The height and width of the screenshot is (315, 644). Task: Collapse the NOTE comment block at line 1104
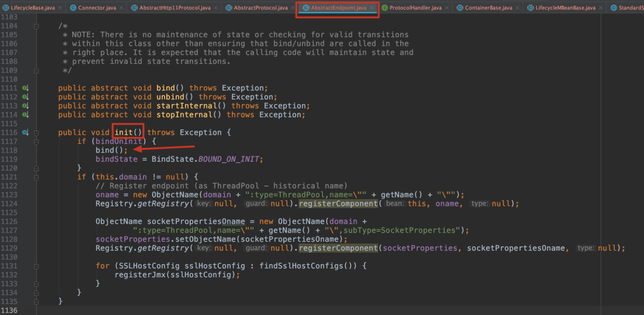[36, 26]
